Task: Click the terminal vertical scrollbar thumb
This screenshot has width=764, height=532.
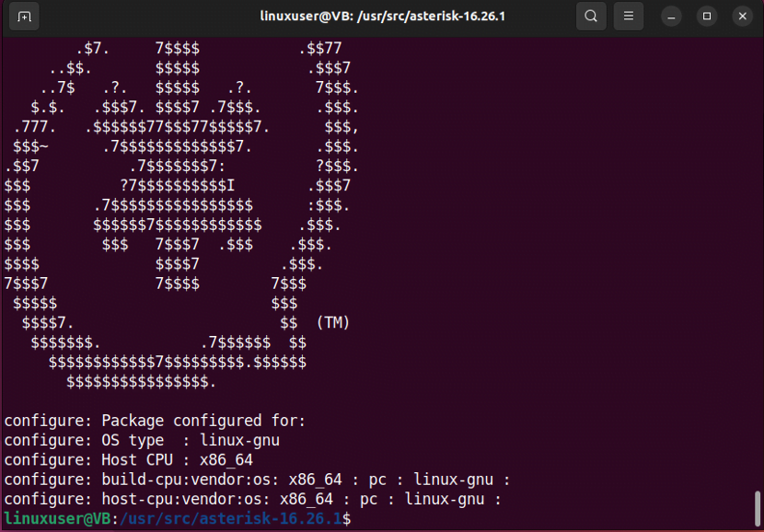Action: 758,509
